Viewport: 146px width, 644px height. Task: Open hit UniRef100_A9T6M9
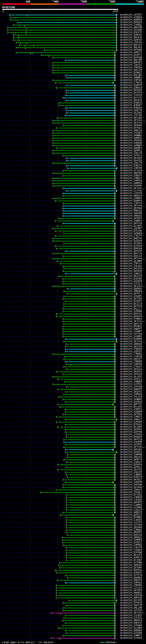131,50
